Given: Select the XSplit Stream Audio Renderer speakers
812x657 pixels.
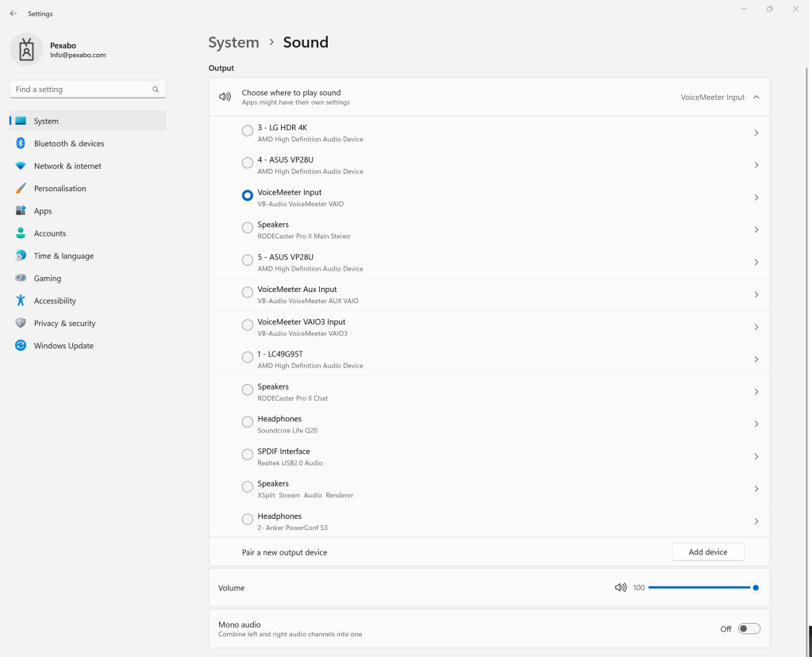Looking at the screenshot, I should click(248, 486).
